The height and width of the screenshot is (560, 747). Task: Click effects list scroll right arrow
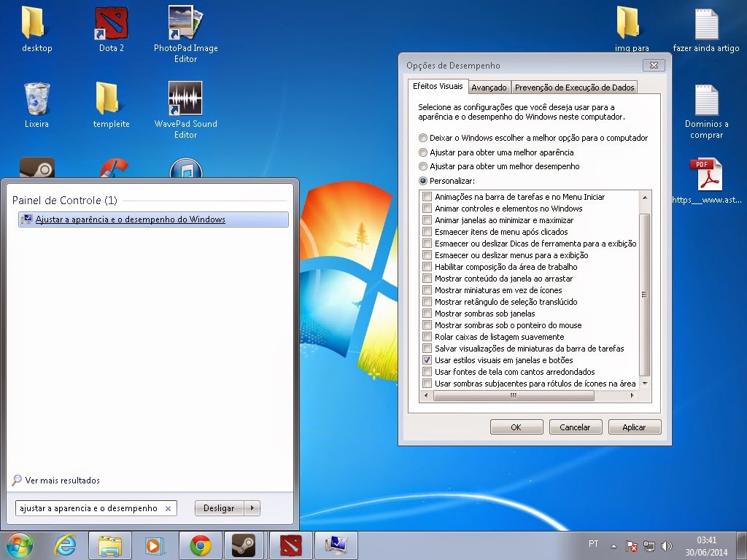pyautogui.click(x=632, y=395)
